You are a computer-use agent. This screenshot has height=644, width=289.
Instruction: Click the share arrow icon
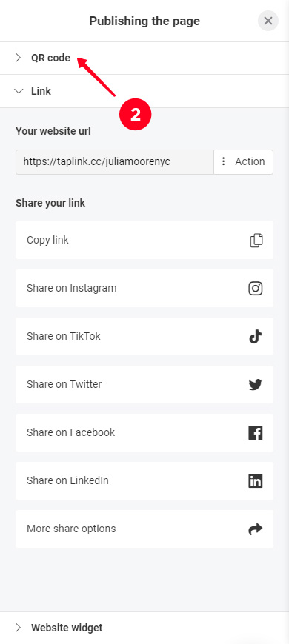(256, 529)
